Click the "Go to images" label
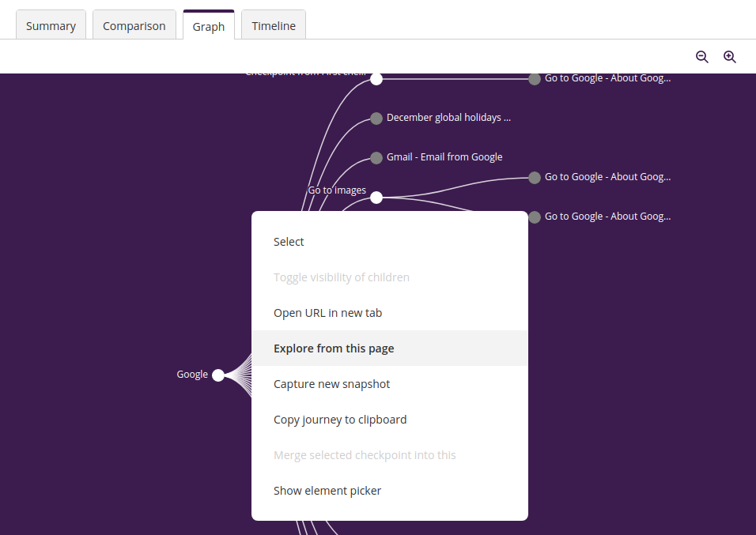The width and height of the screenshot is (756, 535). 337,190
